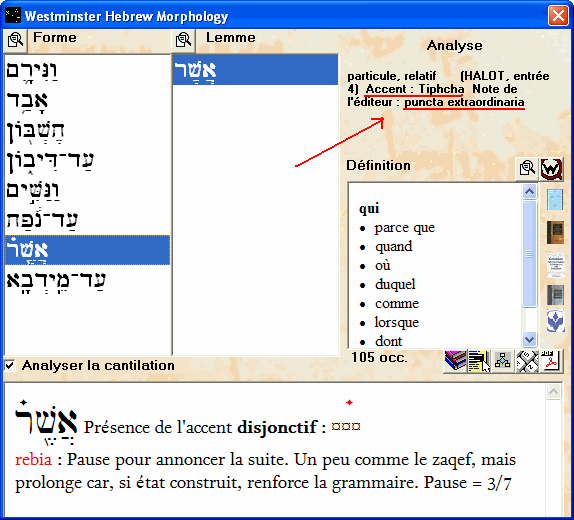Open the white title-page book thumbnail
This screenshot has height=520, width=574.
(556, 265)
